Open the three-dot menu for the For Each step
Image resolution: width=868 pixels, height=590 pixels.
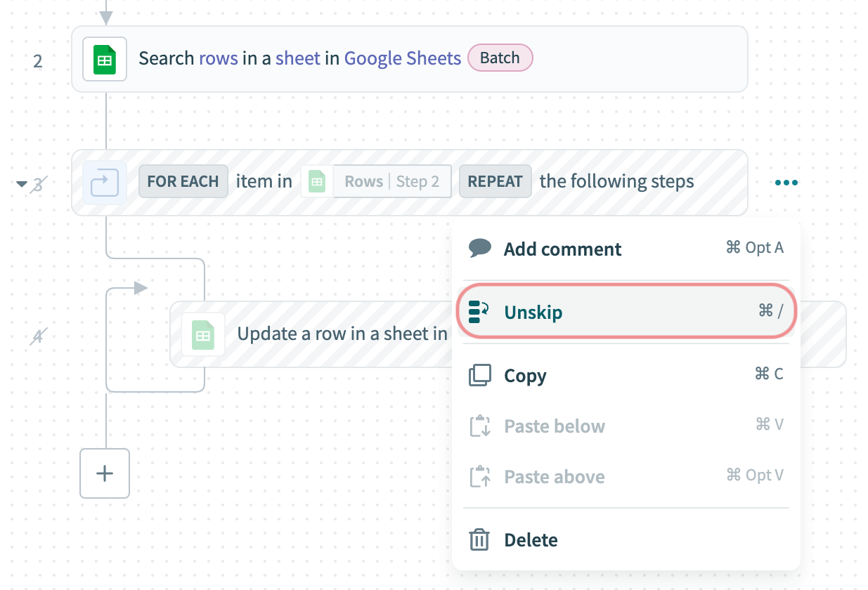(786, 183)
